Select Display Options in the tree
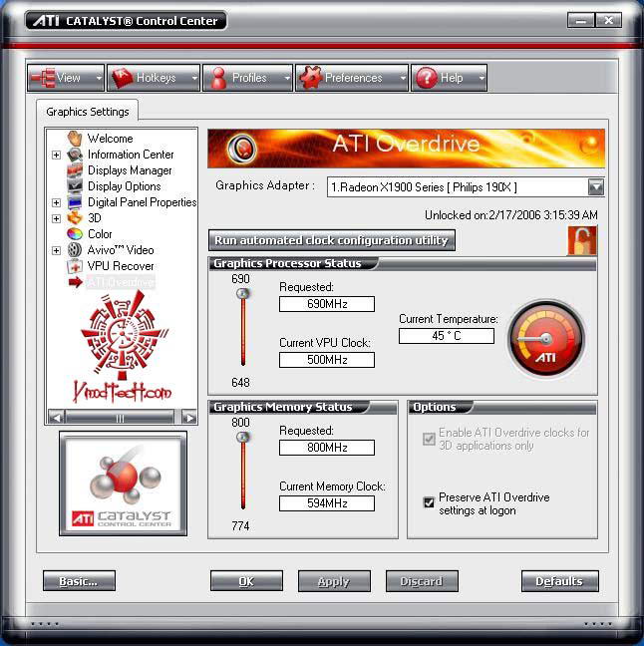The height and width of the screenshot is (646, 644). click(124, 186)
